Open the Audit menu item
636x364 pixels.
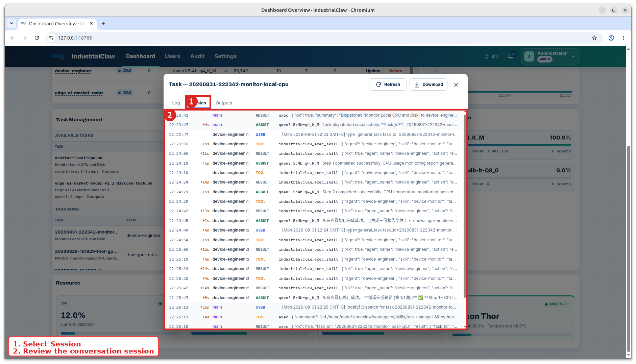[197, 56]
